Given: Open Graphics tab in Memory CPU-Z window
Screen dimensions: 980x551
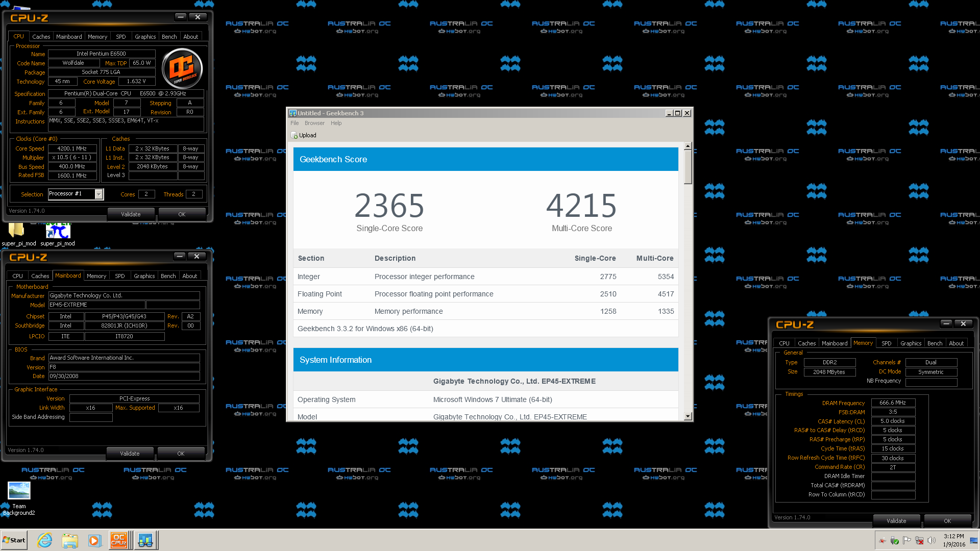Looking at the screenshot, I should 911,343.
